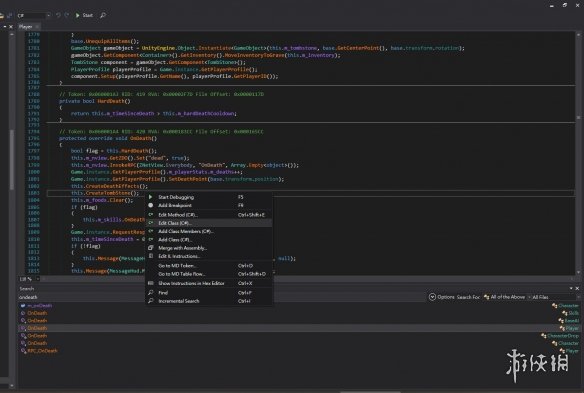Screen dimensions: 584x393
Task: Click the code editor vertical scrollbar
Action: coord(578,153)
